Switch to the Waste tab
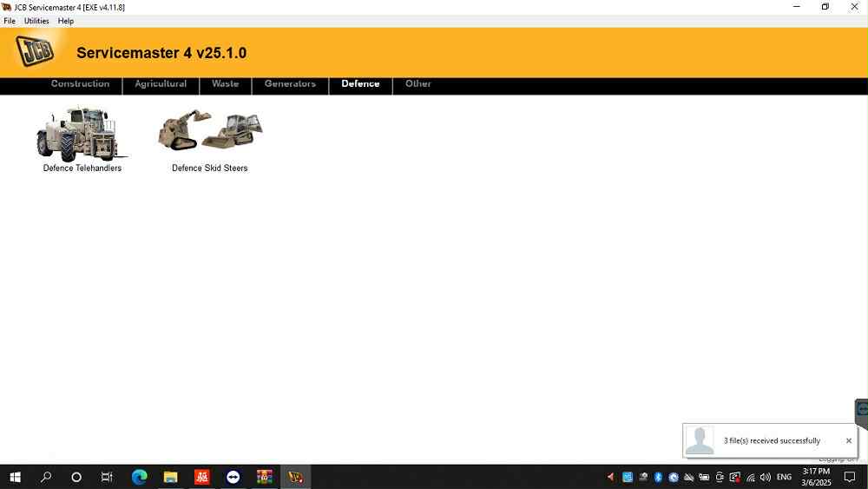This screenshot has width=868, height=489. (x=226, y=83)
